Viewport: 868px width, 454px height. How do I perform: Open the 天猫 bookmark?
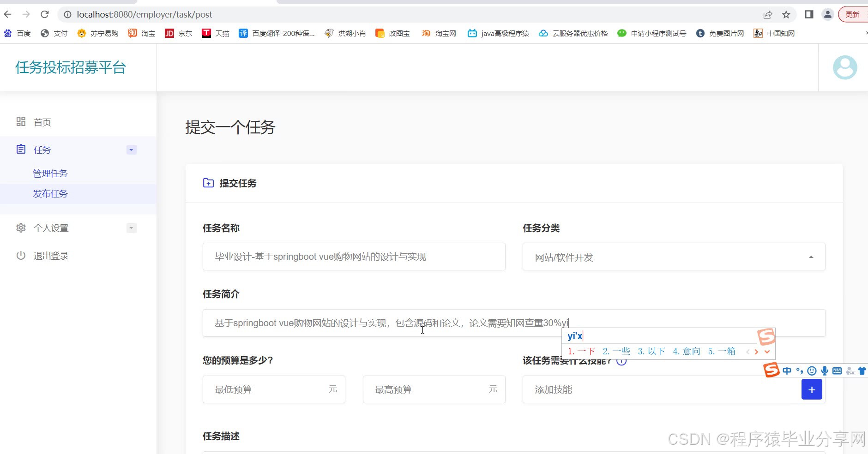pyautogui.click(x=216, y=33)
